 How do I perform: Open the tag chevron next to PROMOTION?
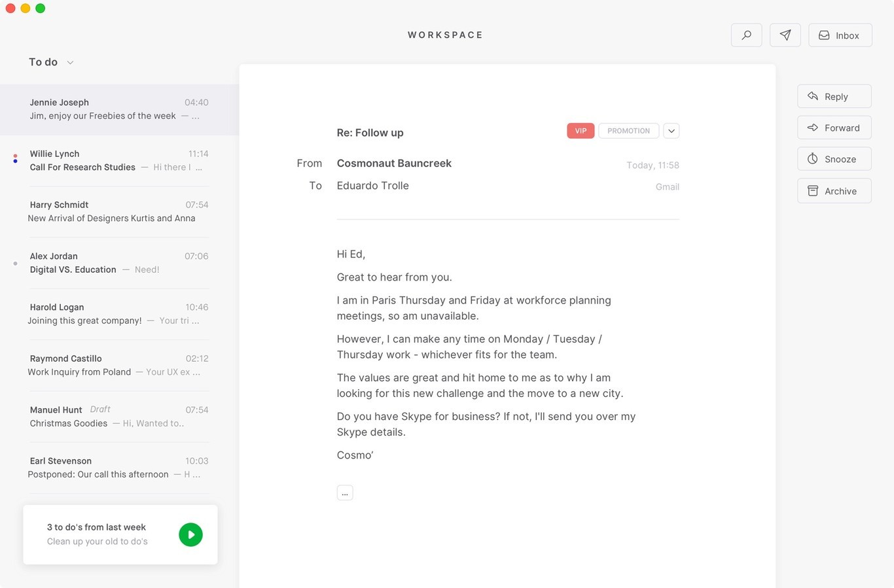pyautogui.click(x=671, y=131)
